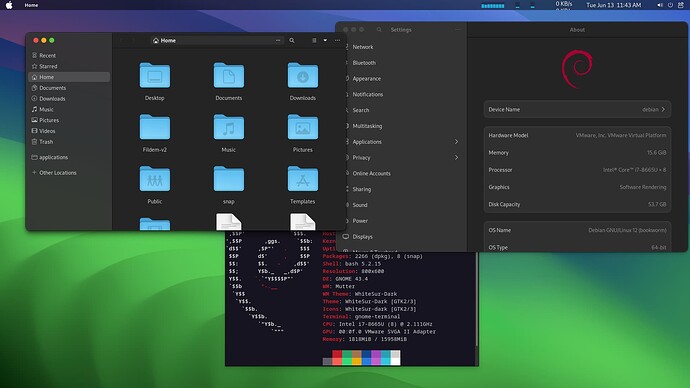Open the Fildem-v2 folder
This screenshot has height=388, width=690.
[x=154, y=127]
